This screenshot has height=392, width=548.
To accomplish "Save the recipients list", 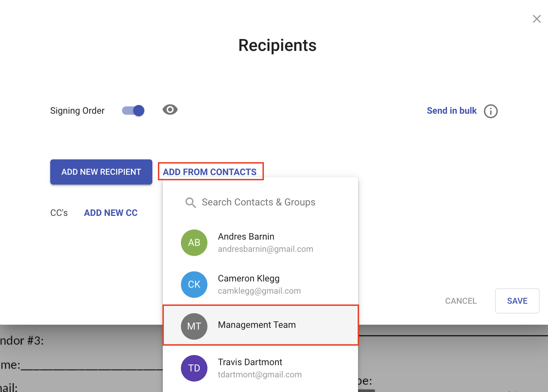I will (x=517, y=301).
